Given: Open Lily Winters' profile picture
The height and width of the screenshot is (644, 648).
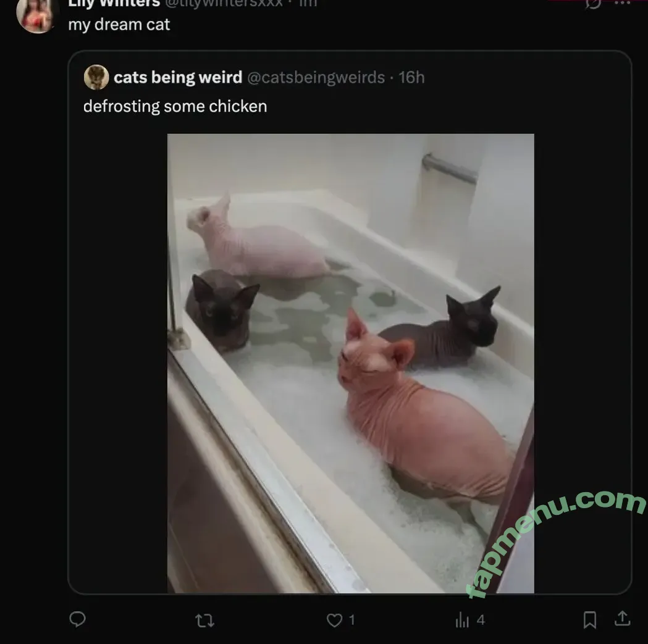Looking at the screenshot, I should pos(35,15).
